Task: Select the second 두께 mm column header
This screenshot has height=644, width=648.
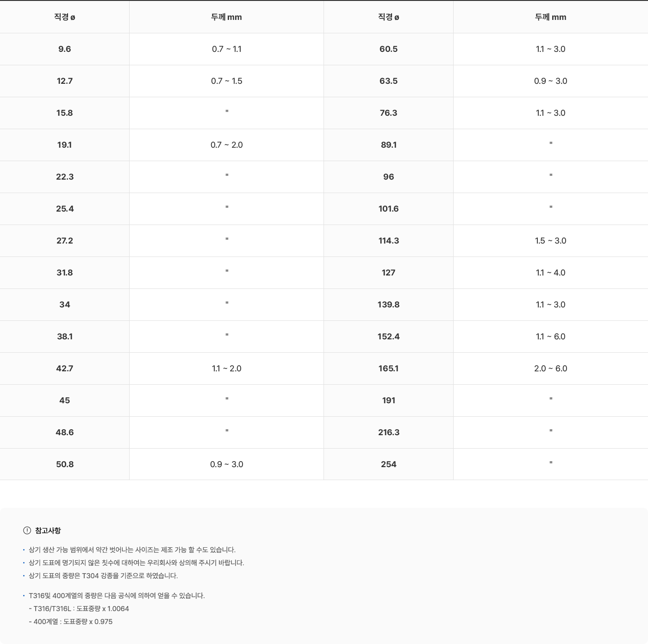Action: [551, 17]
